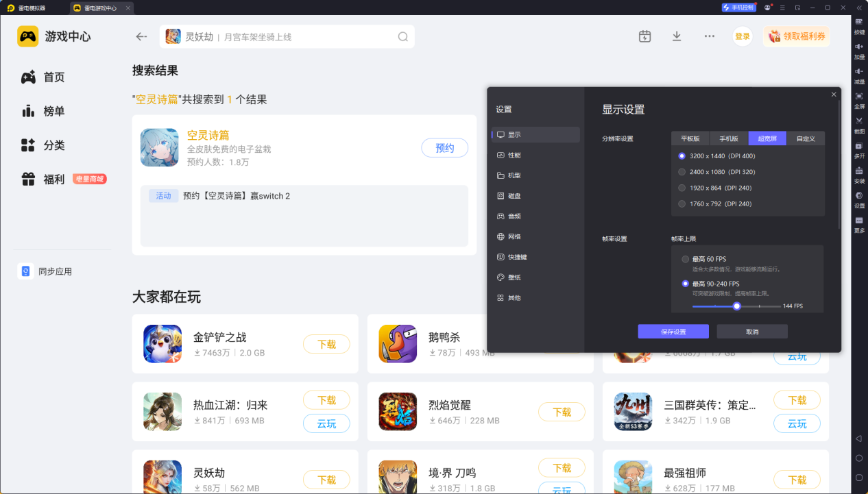Click 云玩 for 热血江湖：归来
The height and width of the screenshot is (494, 868).
click(326, 423)
